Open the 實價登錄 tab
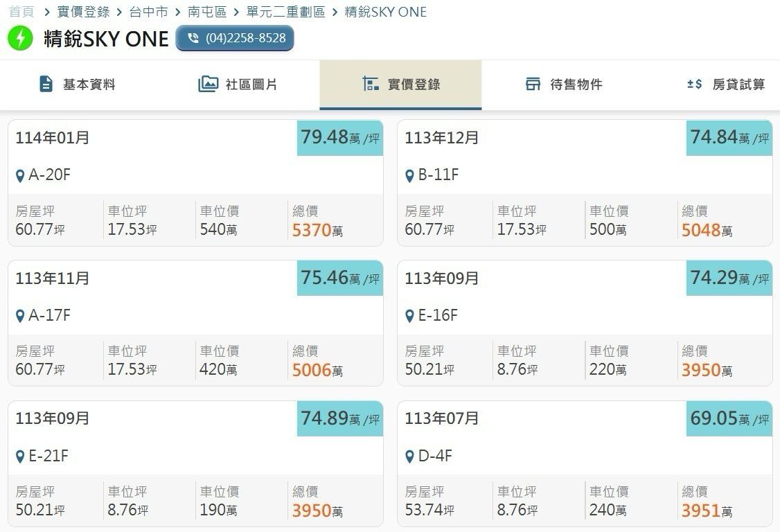780x532 pixels. pos(400,85)
